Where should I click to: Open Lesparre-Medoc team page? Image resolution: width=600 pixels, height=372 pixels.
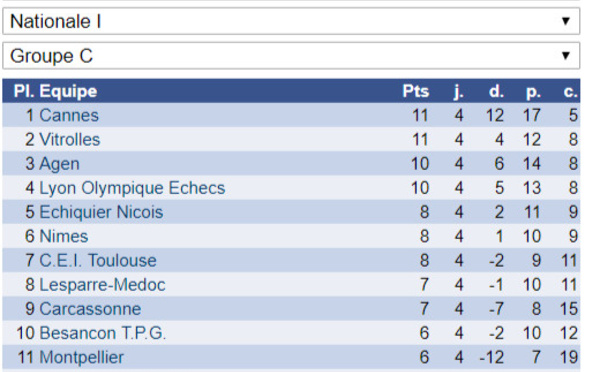pyautogui.click(x=103, y=285)
